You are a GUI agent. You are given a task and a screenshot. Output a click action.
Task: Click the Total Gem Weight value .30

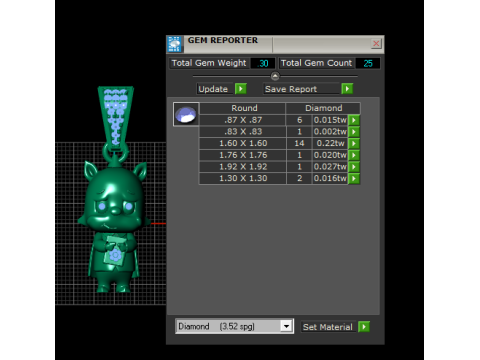coord(263,63)
